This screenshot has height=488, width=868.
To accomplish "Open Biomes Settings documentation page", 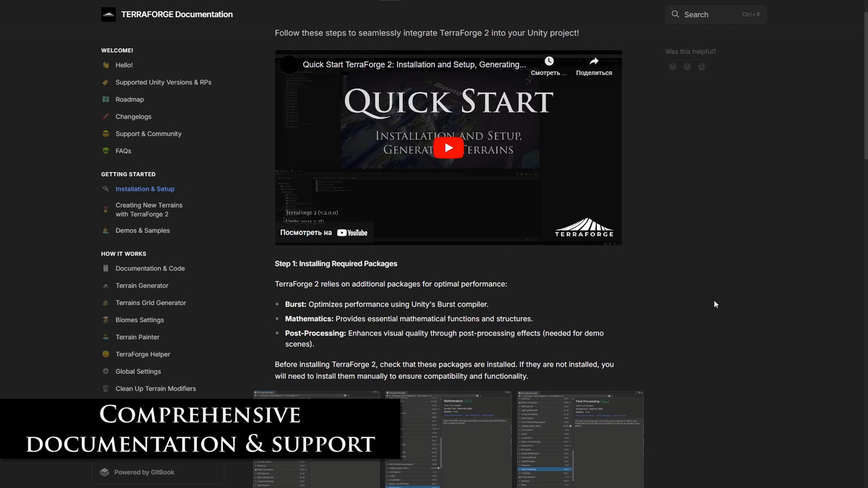I will point(140,320).
